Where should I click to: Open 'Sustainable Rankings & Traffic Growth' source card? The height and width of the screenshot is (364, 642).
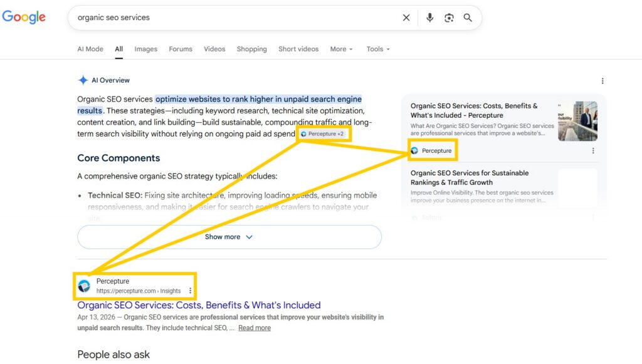470,177
